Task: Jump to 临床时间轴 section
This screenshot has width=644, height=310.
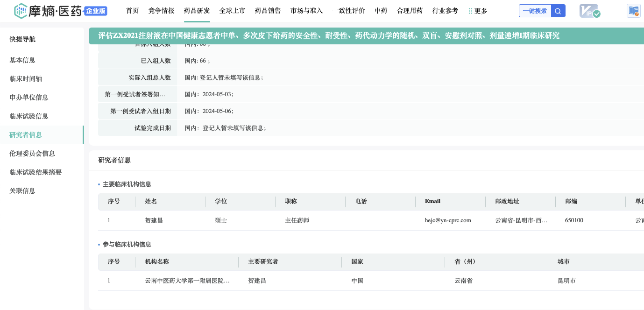Action: [26, 79]
